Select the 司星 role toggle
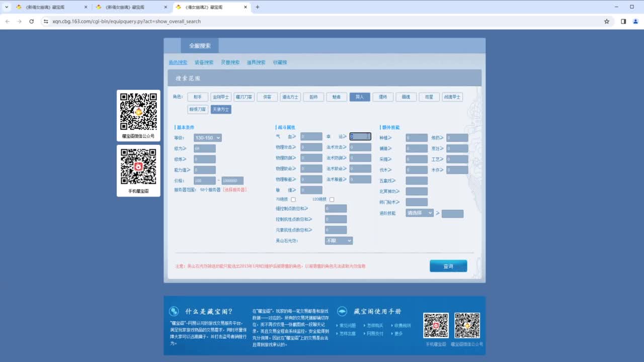The width and height of the screenshot is (644, 362). coord(429,97)
